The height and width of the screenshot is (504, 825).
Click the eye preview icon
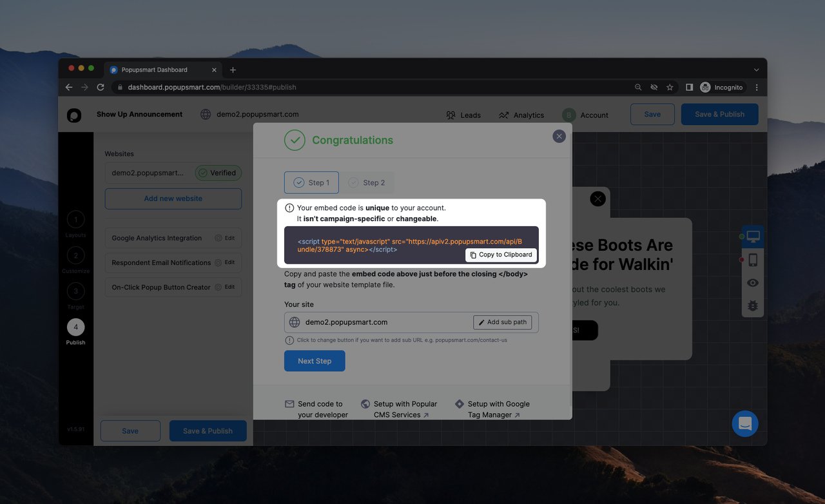click(753, 283)
